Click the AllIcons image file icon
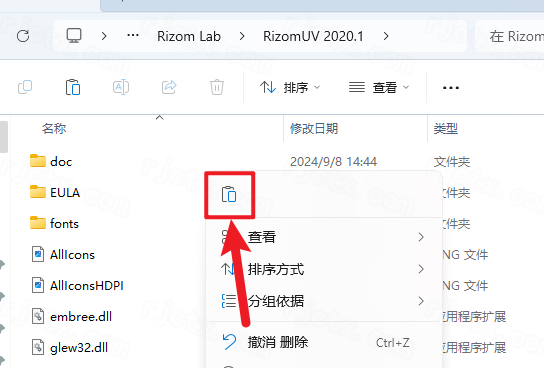 click(38, 254)
